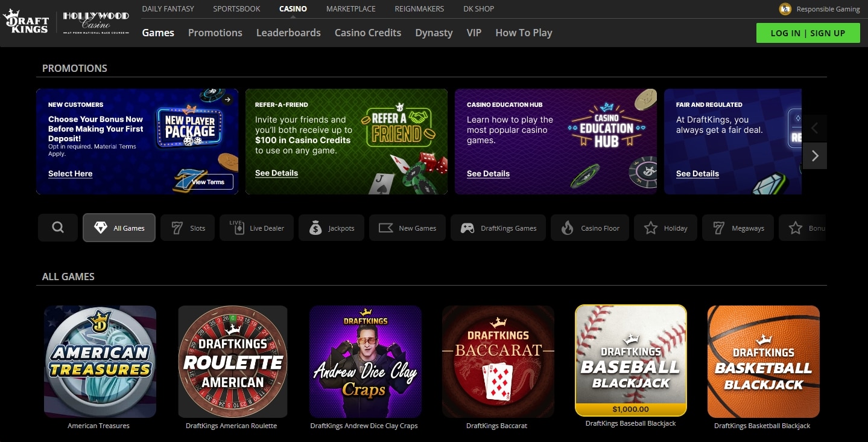Open Marketplace in top navigation

coord(350,8)
